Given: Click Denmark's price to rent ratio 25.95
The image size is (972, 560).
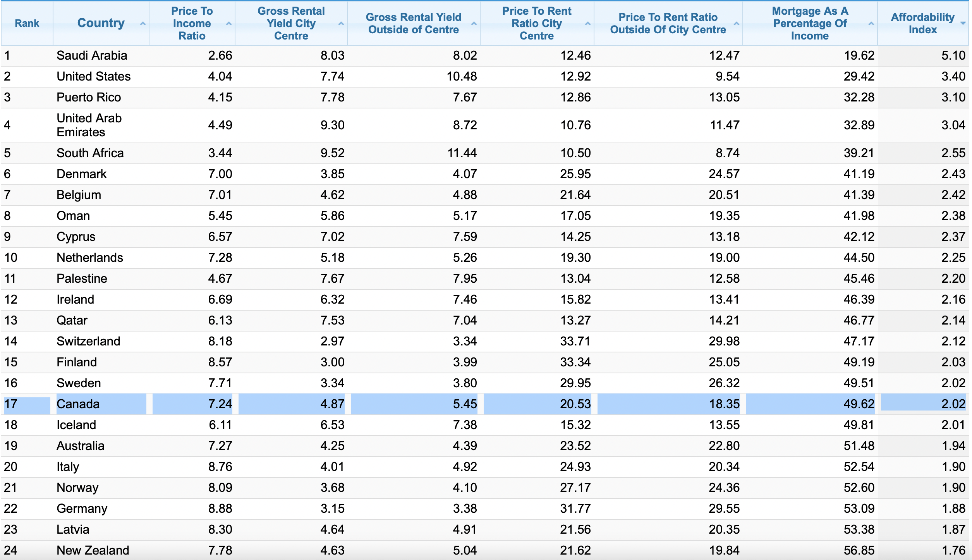Looking at the screenshot, I should point(575,174).
